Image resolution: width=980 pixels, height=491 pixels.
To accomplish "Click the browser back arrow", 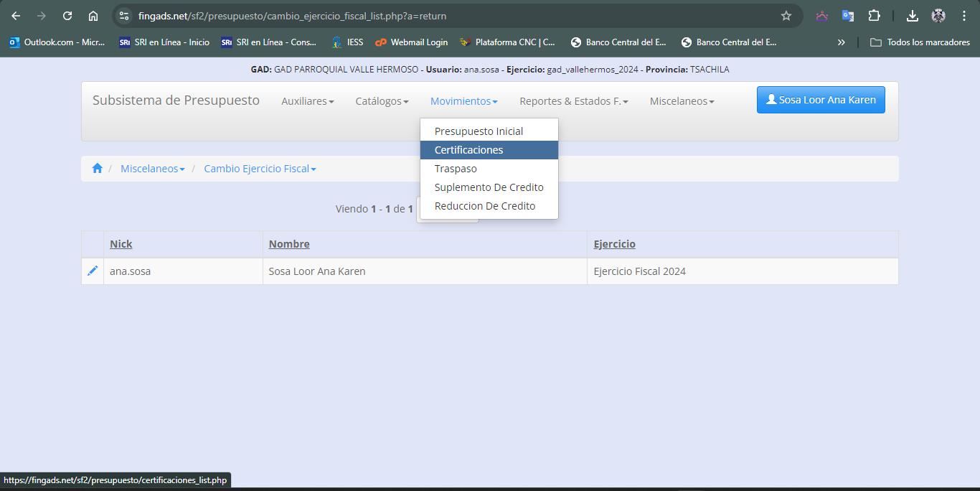I will (x=16, y=16).
